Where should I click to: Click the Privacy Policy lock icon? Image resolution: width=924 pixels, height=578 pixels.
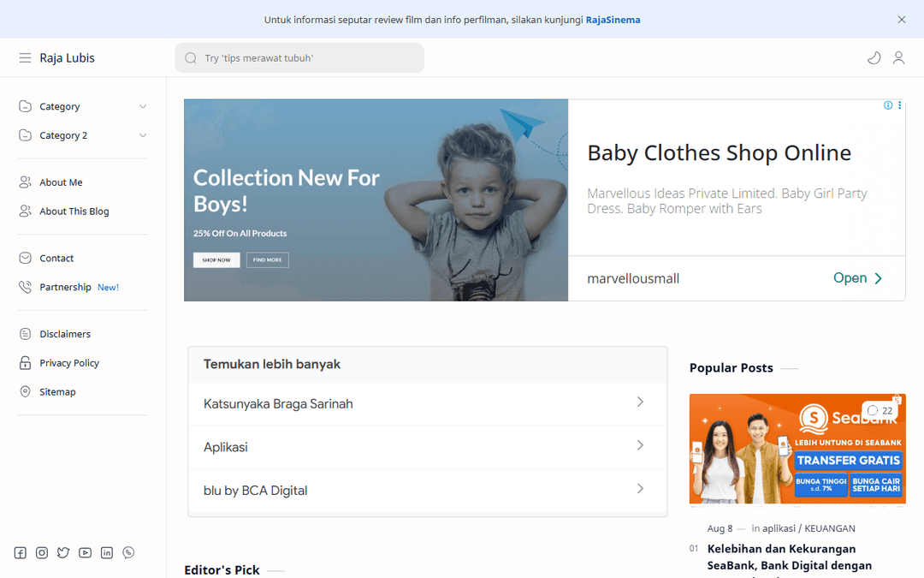26,363
